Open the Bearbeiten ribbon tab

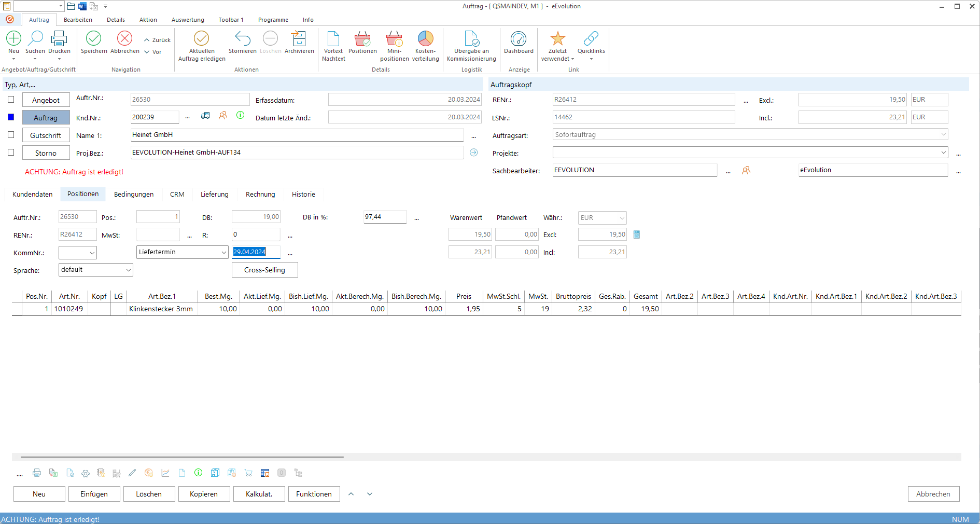[x=78, y=20]
